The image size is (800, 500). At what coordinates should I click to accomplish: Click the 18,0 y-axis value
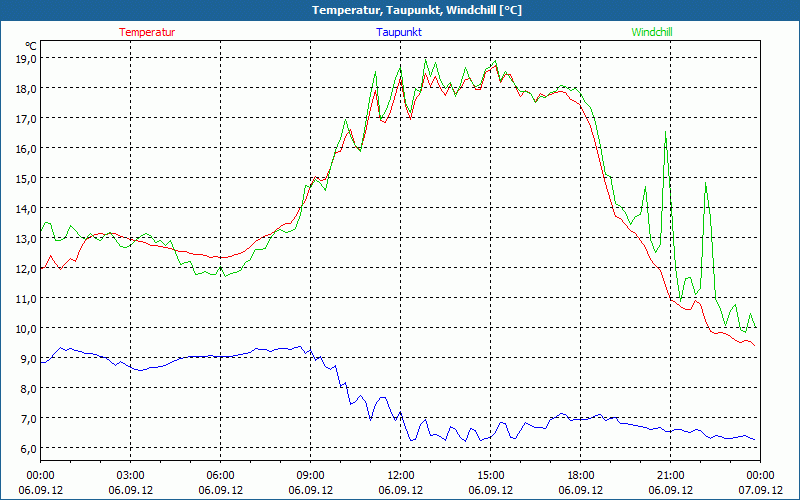click(x=27, y=89)
